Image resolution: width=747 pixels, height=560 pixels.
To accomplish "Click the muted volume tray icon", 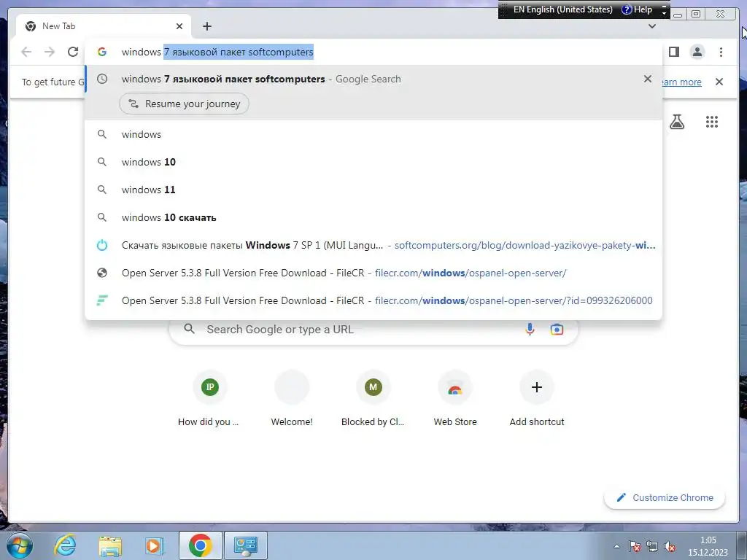I will coord(670,546).
